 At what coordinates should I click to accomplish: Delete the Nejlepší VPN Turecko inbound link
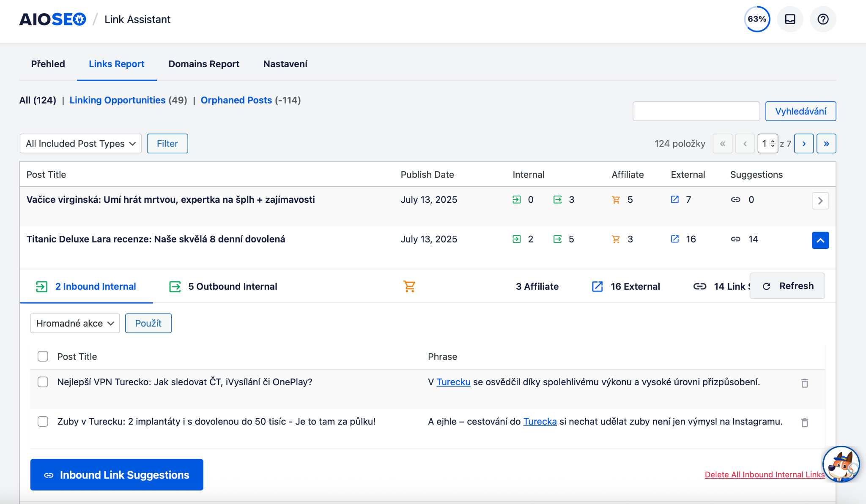pyautogui.click(x=804, y=383)
